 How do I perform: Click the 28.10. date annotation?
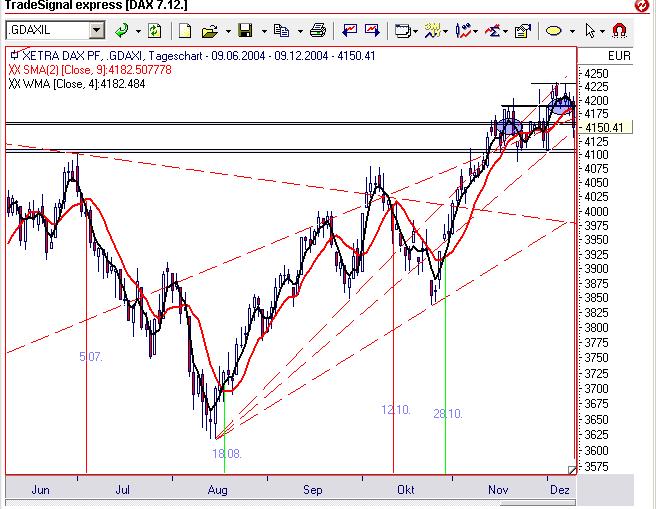point(448,414)
